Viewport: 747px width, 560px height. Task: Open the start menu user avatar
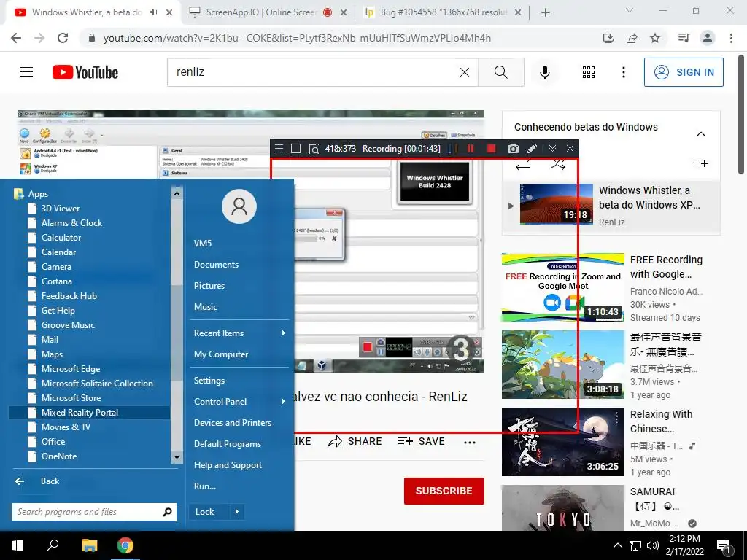tap(239, 206)
